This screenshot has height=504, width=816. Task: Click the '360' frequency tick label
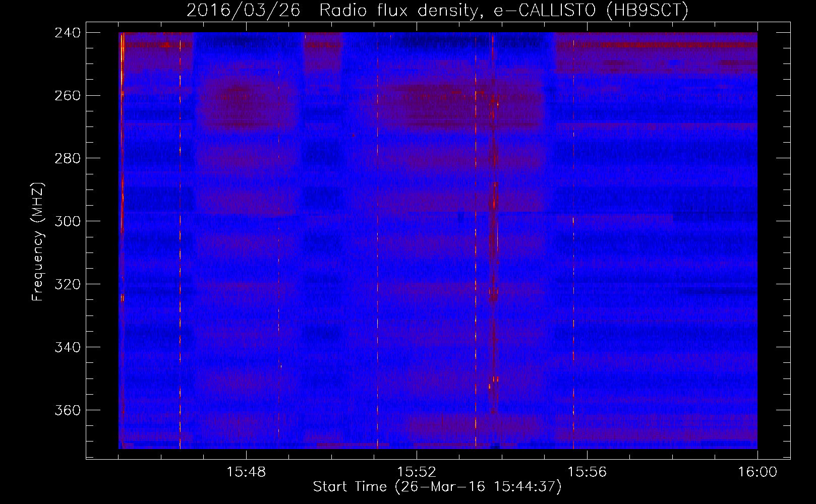[67, 410]
